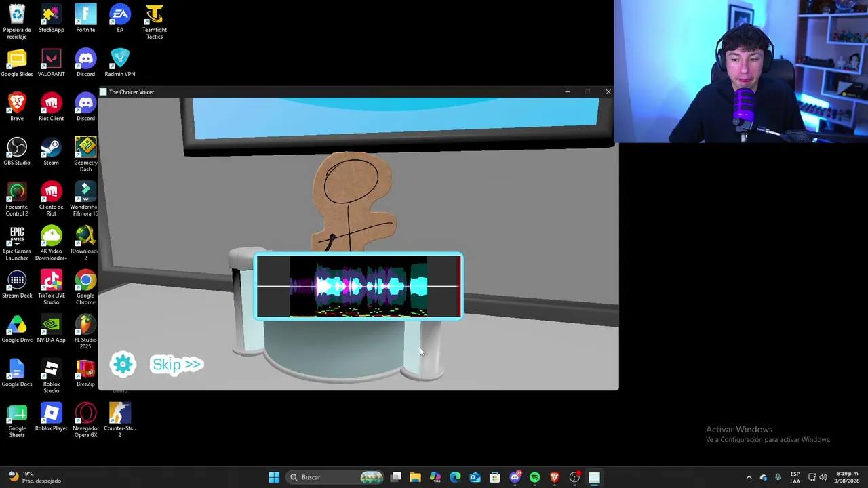Open Microsoft 365 Copilot from taskbar
Image resolution: width=868 pixels, height=488 pixels.
coord(435,477)
